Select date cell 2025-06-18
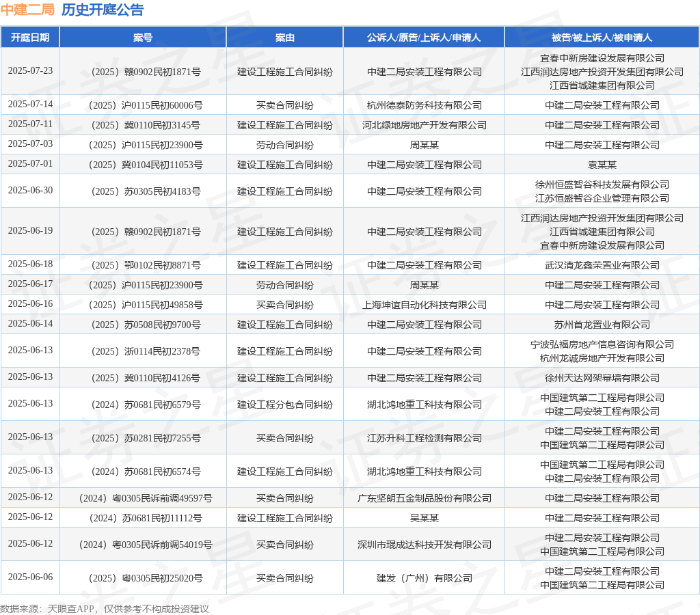 click(x=30, y=264)
